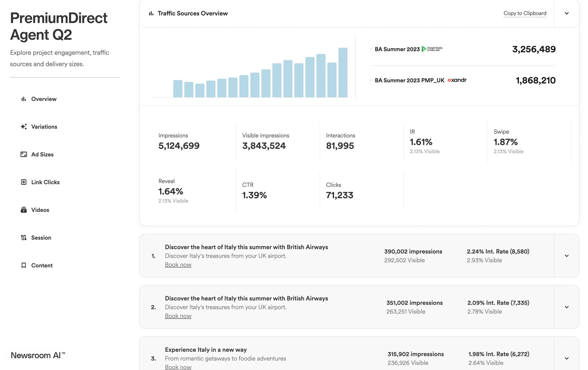
Task: Click Copy to Clipboard link
Action: (525, 14)
